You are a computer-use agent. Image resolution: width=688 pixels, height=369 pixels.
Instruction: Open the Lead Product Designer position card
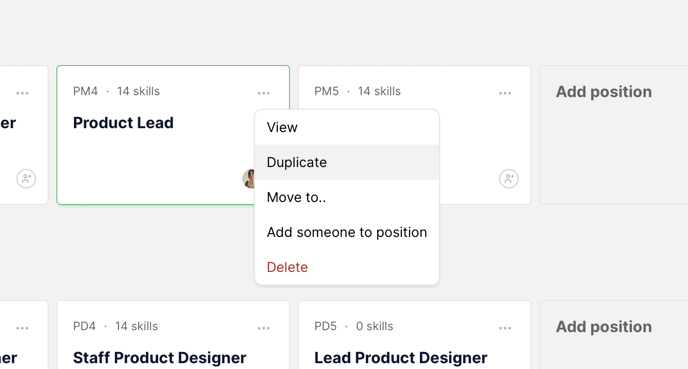point(401,358)
